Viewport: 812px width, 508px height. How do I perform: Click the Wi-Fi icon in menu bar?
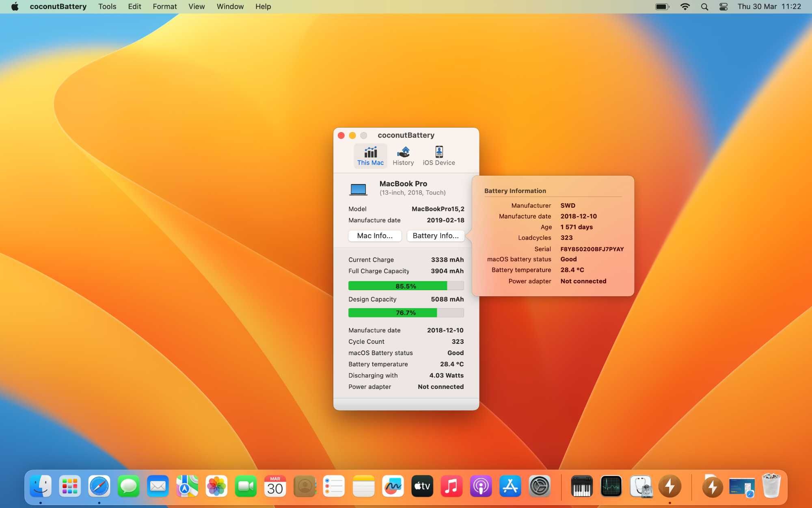click(x=685, y=7)
